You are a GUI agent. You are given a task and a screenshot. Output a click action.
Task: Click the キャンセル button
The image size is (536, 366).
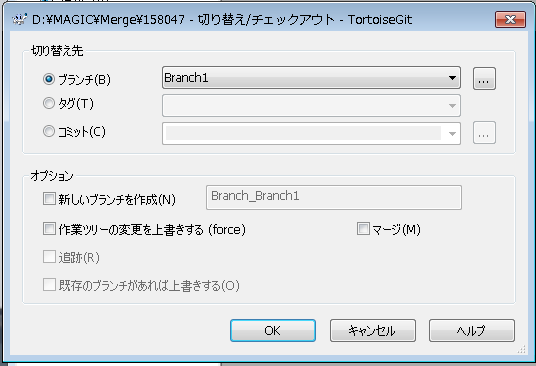(x=373, y=330)
